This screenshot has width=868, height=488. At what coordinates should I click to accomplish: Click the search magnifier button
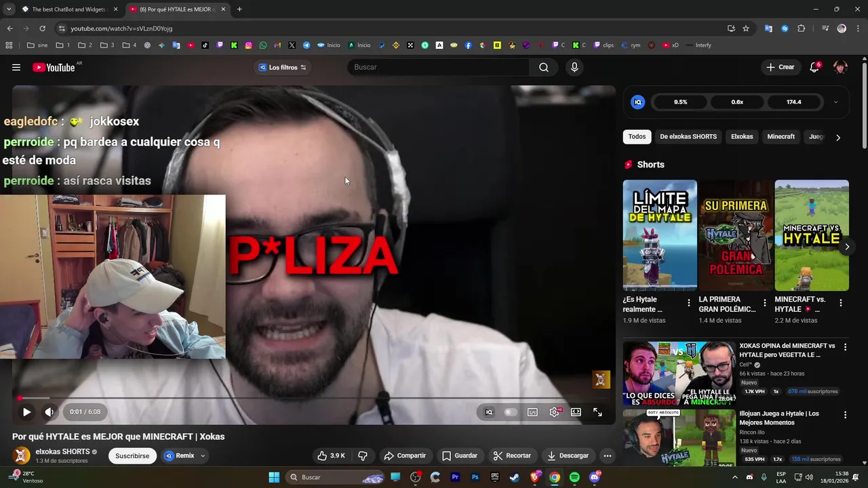point(543,67)
